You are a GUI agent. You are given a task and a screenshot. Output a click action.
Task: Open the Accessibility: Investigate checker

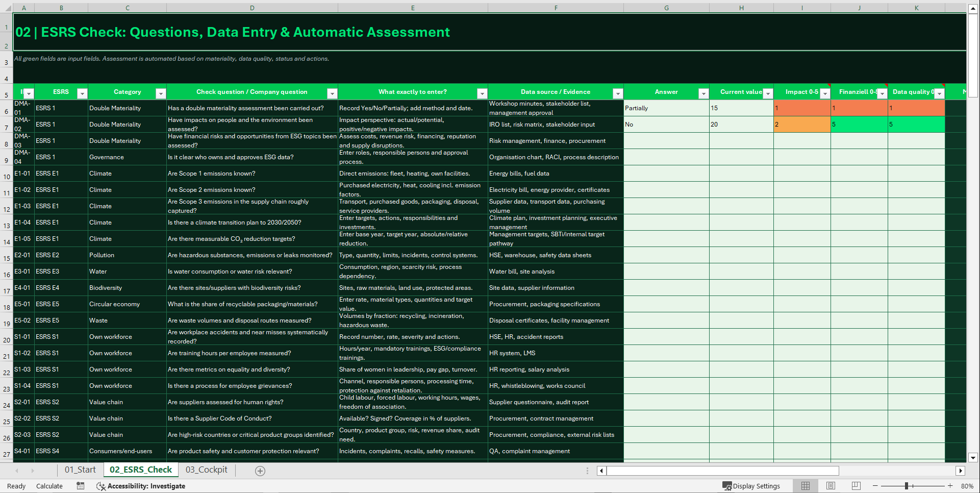(x=141, y=486)
